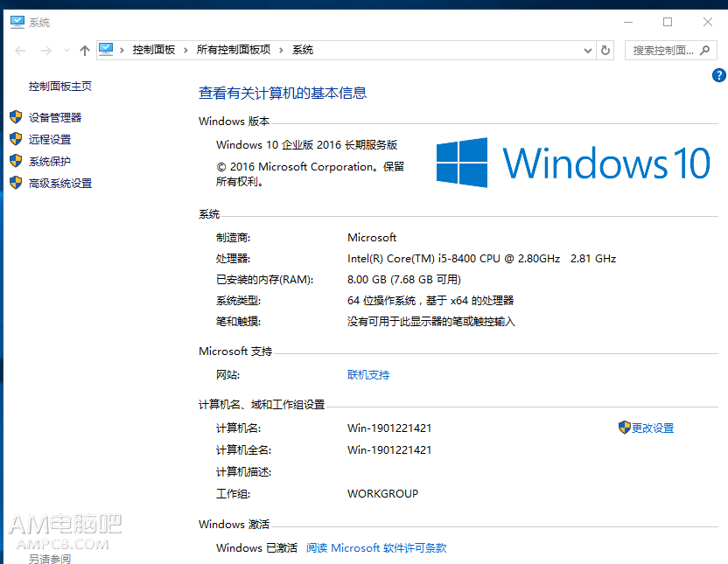
Task: Open 系统保护 from the sidebar
Action: point(50,161)
